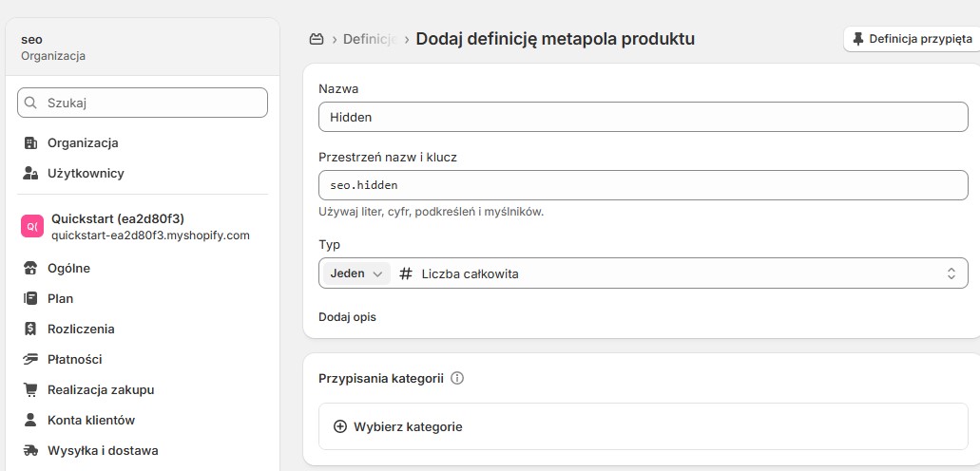Open Organizacja in the sidebar
Viewport: 980px width, 471px height.
(x=143, y=143)
